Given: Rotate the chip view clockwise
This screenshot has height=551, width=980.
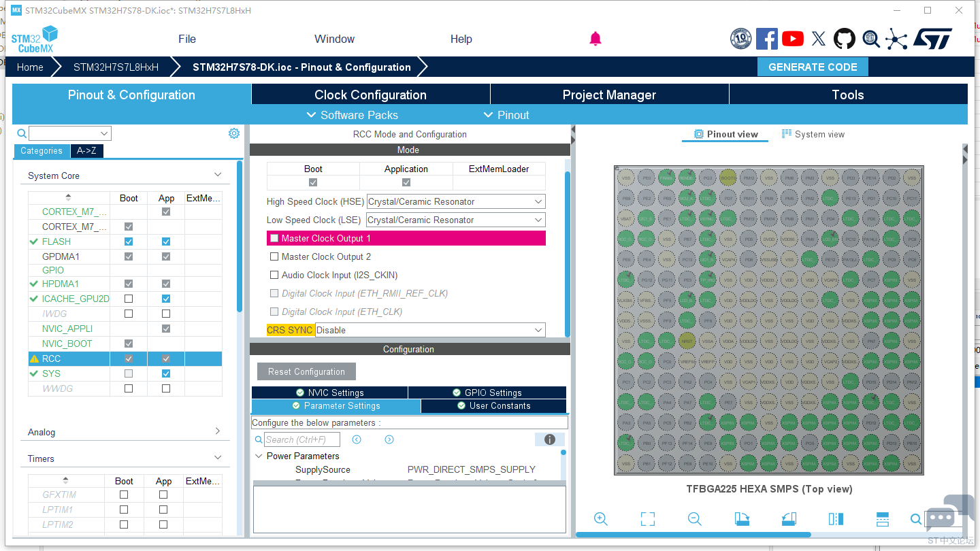Looking at the screenshot, I should [742, 519].
